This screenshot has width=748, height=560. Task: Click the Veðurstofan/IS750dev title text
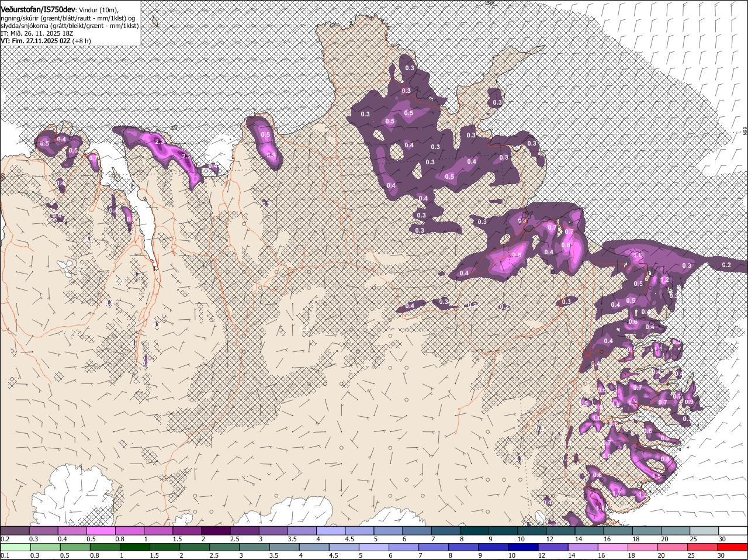pos(38,9)
